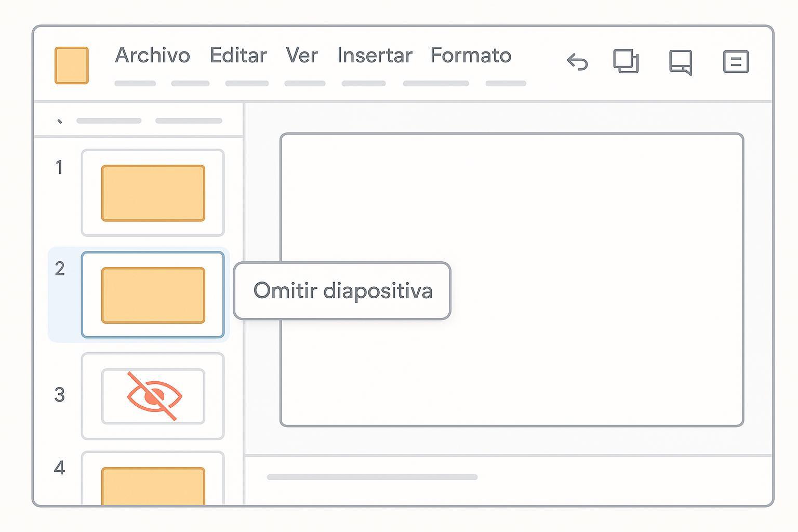Viewport: 798px width, 532px height.
Task: Select slide 1 thumbnail
Action: (153, 193)
